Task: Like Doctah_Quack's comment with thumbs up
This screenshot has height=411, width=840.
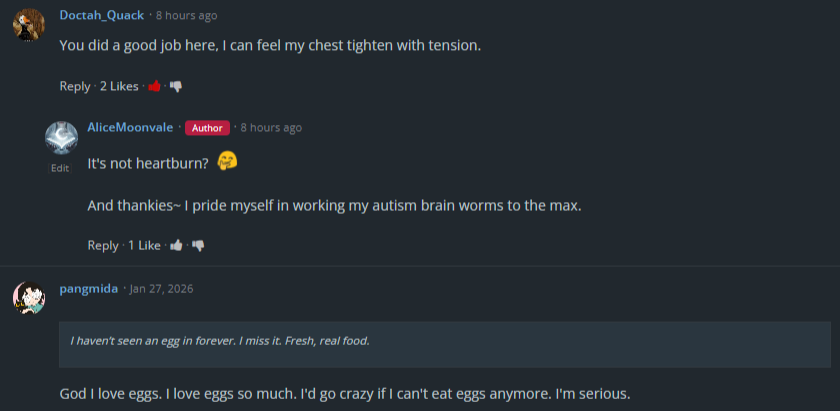Action: (154, 86)
